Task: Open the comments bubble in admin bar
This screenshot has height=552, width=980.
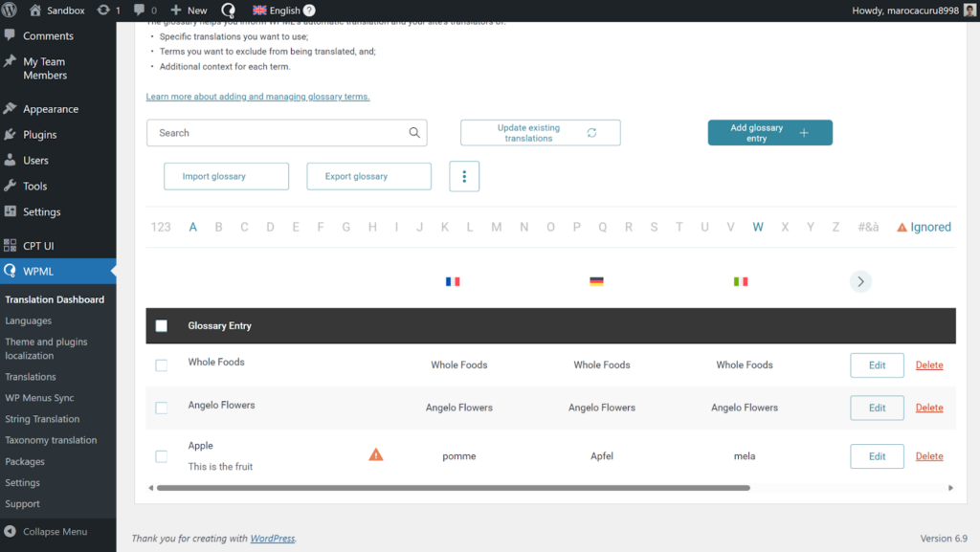Action: tap(139, 10)
